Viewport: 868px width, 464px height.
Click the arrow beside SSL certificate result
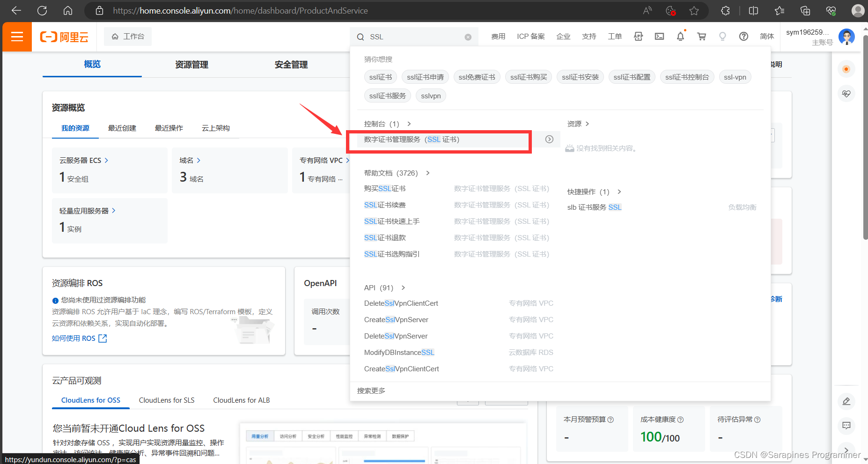[x=549, y=139]
